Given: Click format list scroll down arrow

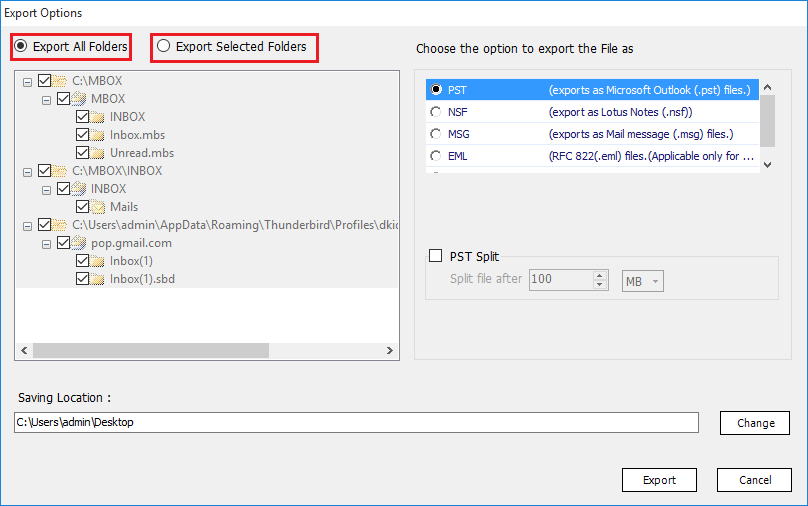Looking at the screenshot, I should point(767,164).
